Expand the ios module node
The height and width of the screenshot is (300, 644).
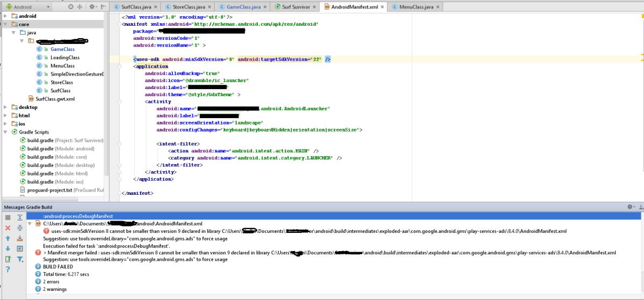pyautogui.click(x=5, y=123)
